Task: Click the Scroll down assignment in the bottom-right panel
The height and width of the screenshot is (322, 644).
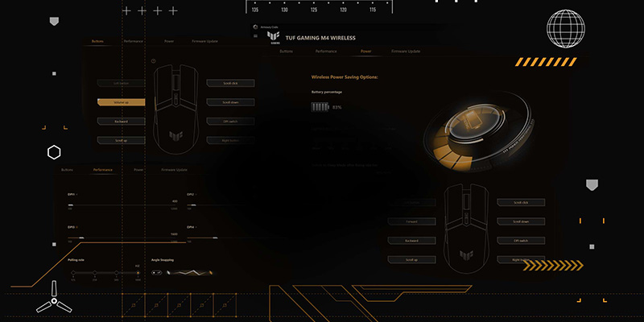Action: click(x=521, y=222)
